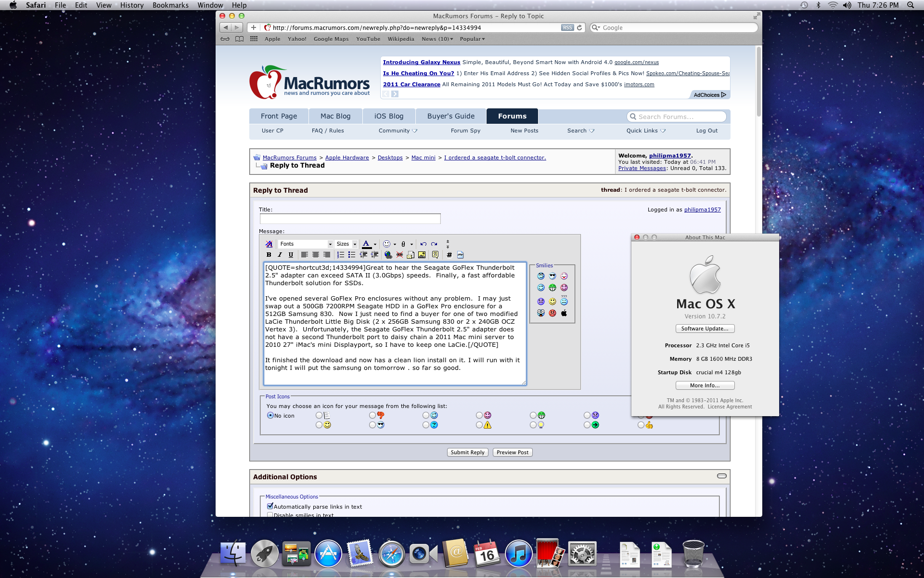Uncheck 'Automatically parse links in text'
The height and width of the screenshot is (578, 924).
[270, 506]
